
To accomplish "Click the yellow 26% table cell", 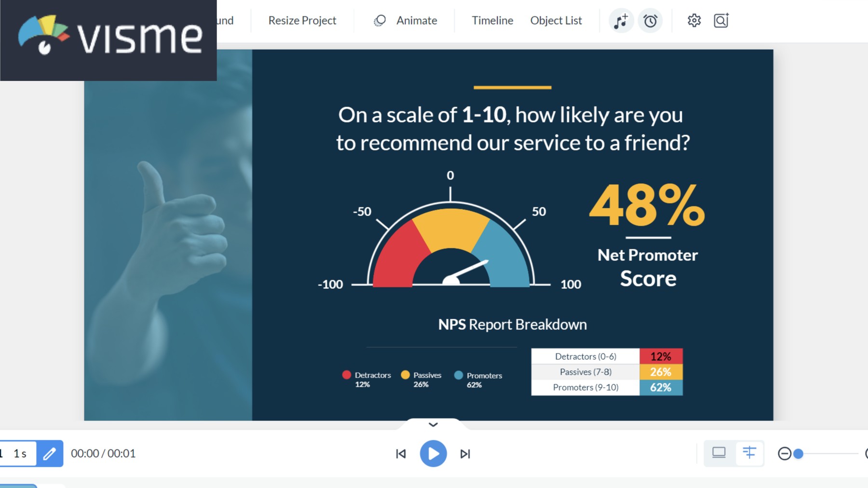I will (x=661, y=372).
